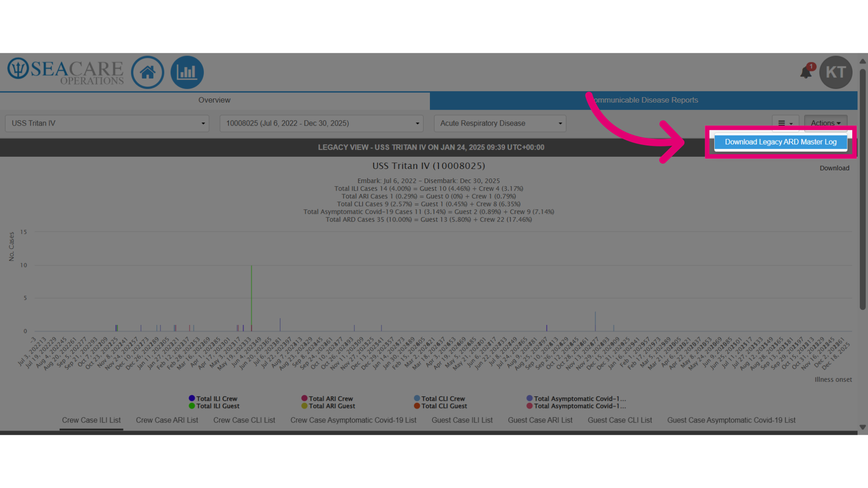Click the Total CLI Cases 9 summary line

coord(429,204)
